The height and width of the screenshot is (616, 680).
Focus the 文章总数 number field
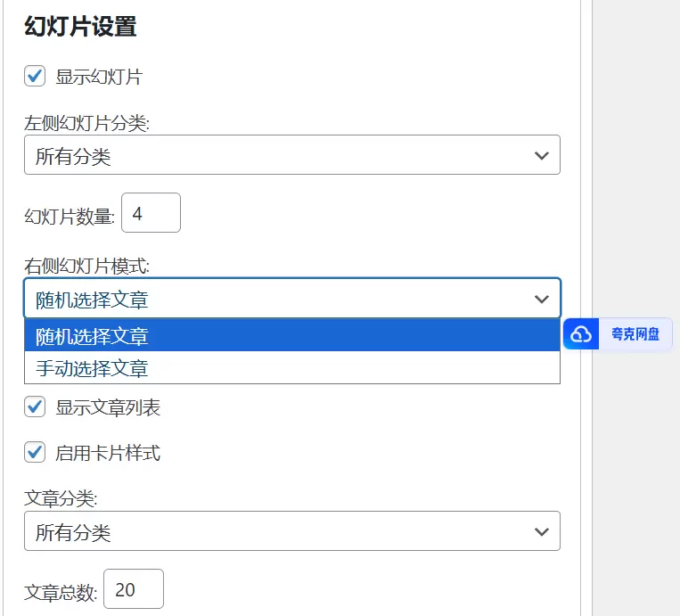pyautogui.click(x=134, y=589)
